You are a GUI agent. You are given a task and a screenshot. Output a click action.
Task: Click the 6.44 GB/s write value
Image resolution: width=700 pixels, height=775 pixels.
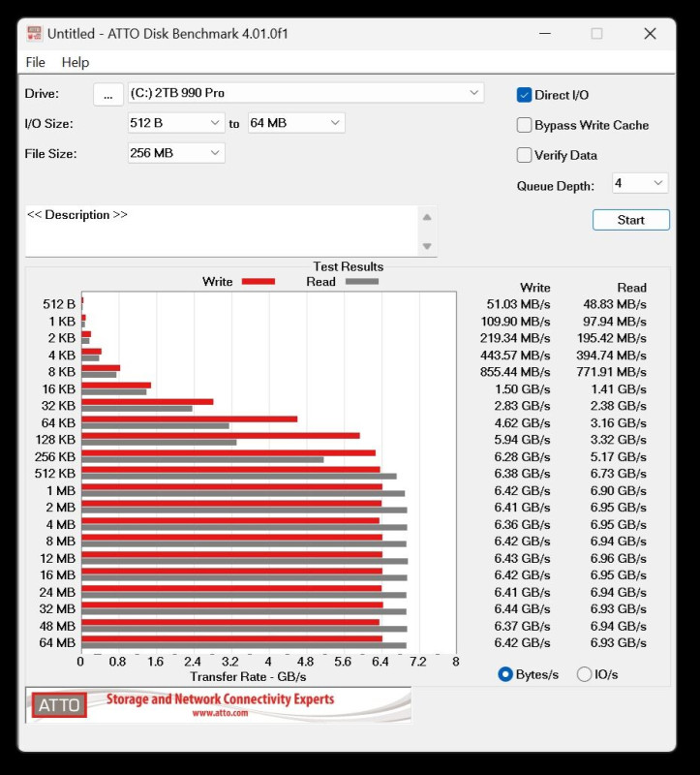[x=522, y=609]
